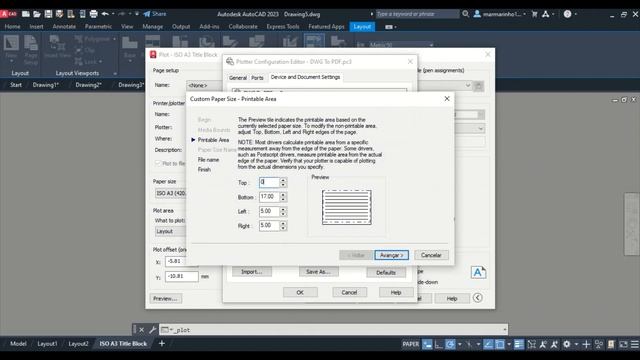
Task: Click the Top margin input field
Action: [x=269, y=182]
